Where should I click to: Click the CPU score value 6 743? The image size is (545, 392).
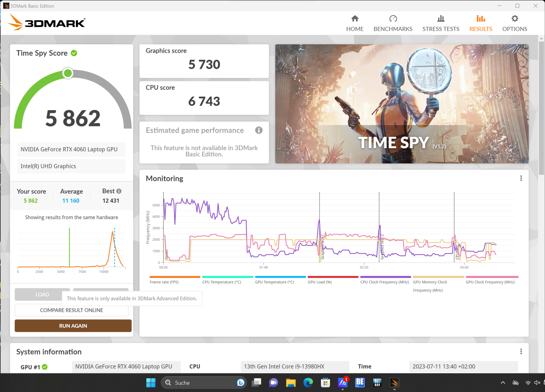204,102
